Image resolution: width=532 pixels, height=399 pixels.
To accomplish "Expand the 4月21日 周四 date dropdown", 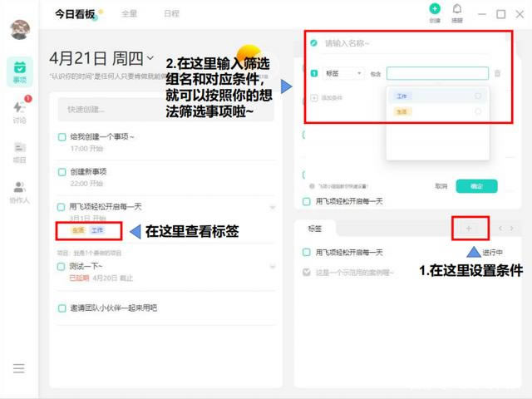I will (150, 58).
